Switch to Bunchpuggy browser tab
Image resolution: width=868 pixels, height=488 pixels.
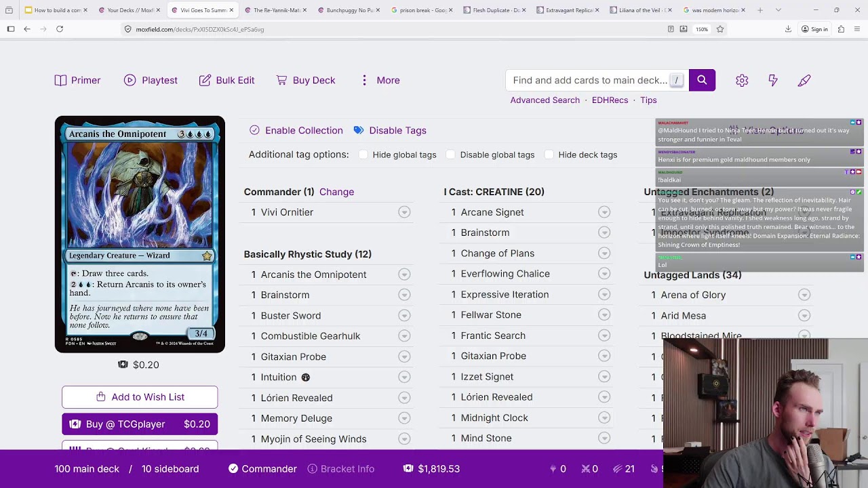coord(349,10)
